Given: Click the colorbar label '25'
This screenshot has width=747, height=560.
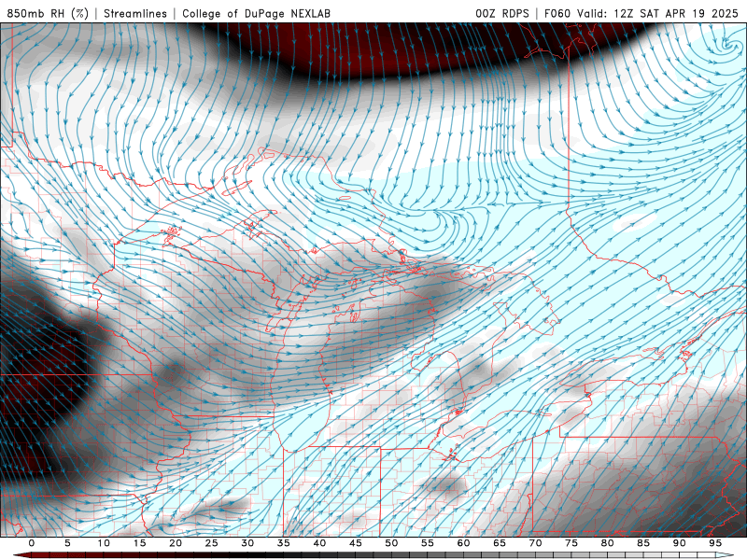Looking at the screenshot, I should pyautogui.click(x=212, y=543).
